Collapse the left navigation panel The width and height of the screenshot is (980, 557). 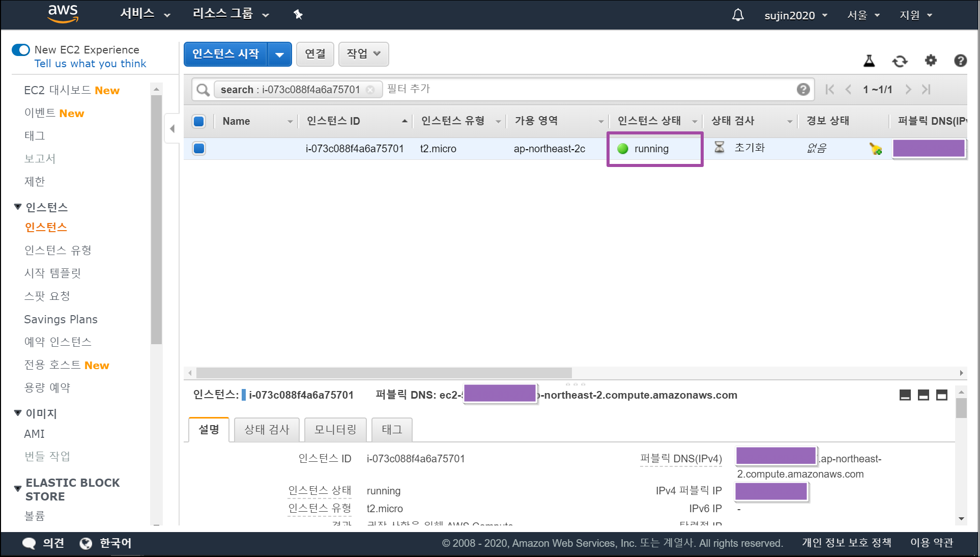[x=172, y=129]
